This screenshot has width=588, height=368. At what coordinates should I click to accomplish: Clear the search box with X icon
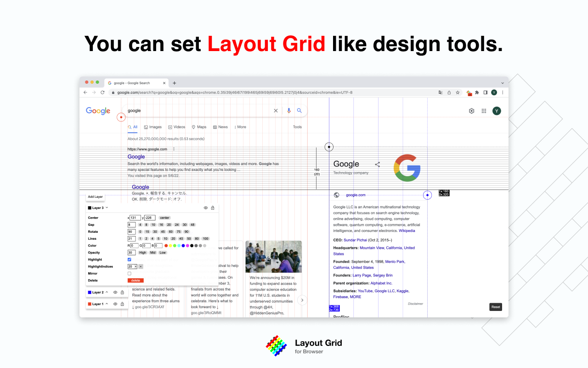(276, 110)
